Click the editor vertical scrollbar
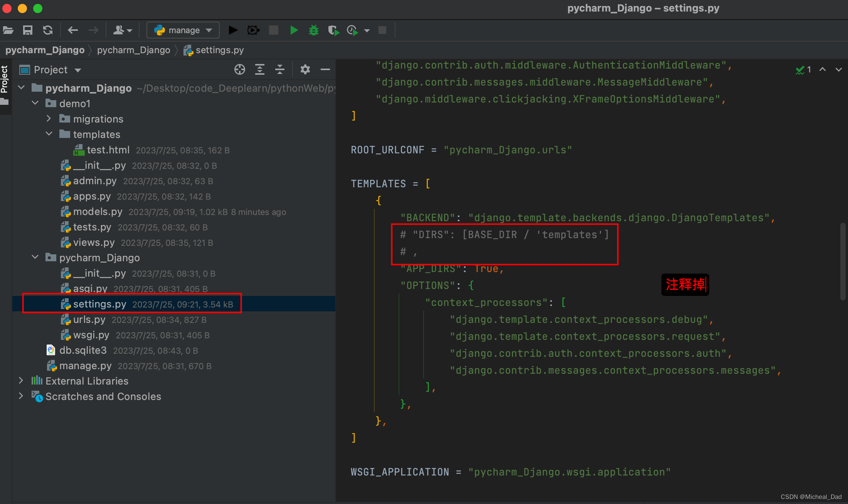The width and height of the screenshot is (848, 504). (843, 261)
